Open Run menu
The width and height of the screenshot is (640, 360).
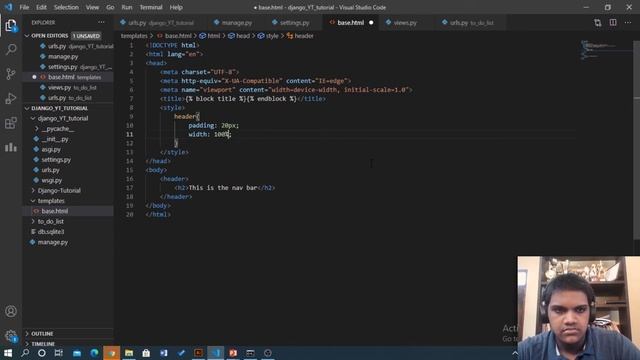[127, 7]
